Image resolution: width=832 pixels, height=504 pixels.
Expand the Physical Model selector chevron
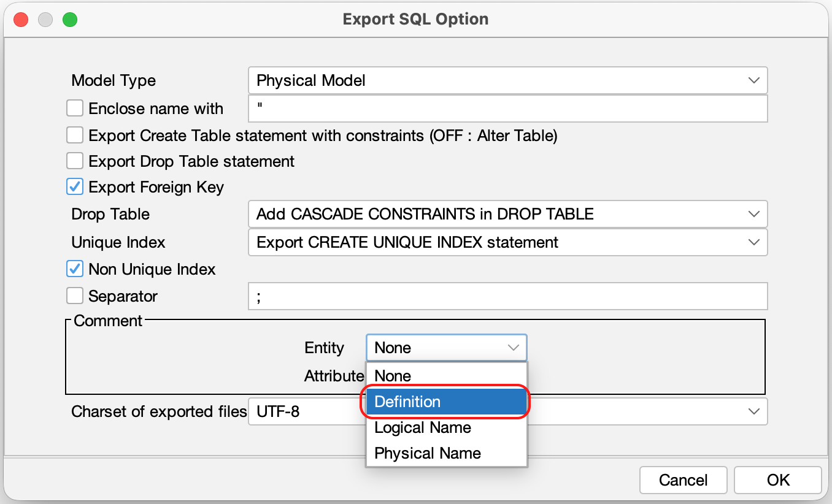754,80
